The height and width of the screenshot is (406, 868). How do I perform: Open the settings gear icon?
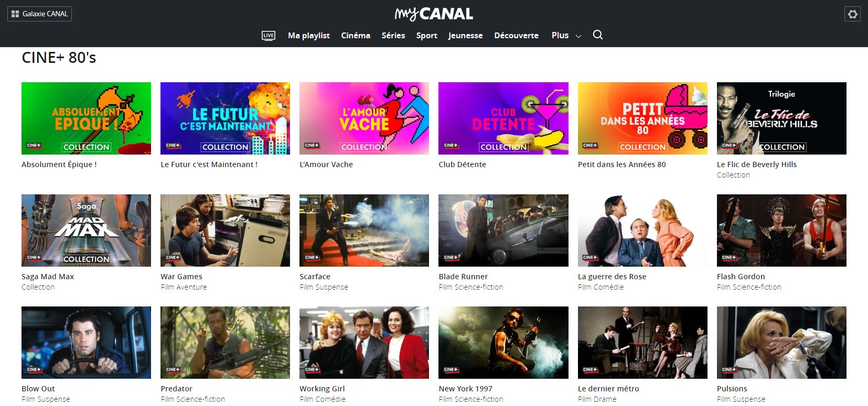click(x=853, y=14)
